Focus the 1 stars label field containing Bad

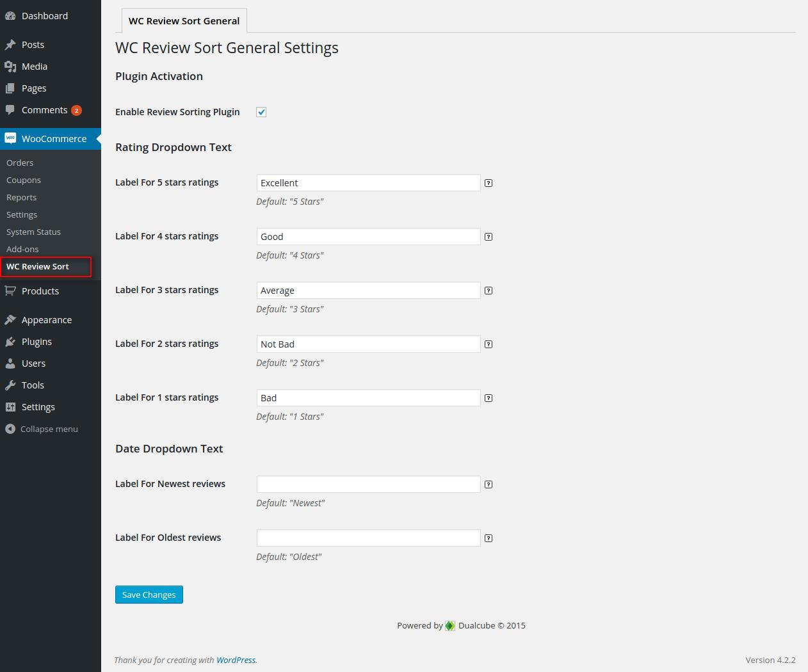(368, 398)
